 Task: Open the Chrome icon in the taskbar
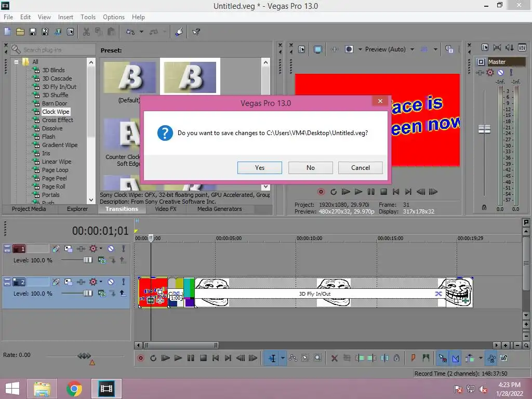(74, 389)
